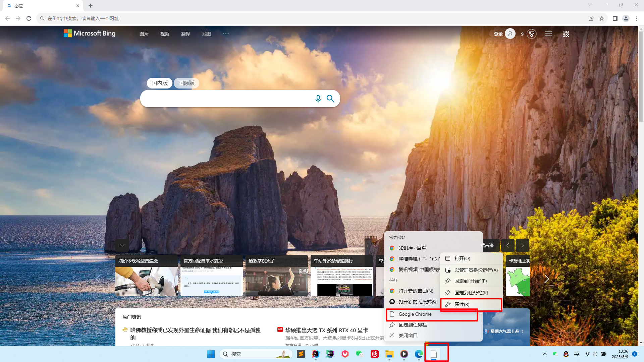Open the tab search dropdown in title bar
644x362 pixels.
click(x=590, y=5)
